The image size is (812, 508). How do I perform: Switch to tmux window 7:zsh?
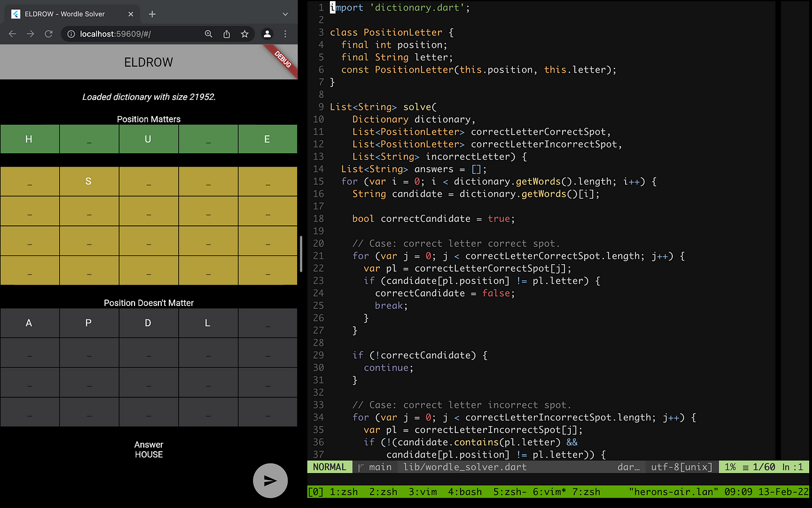tap(586, 492)
